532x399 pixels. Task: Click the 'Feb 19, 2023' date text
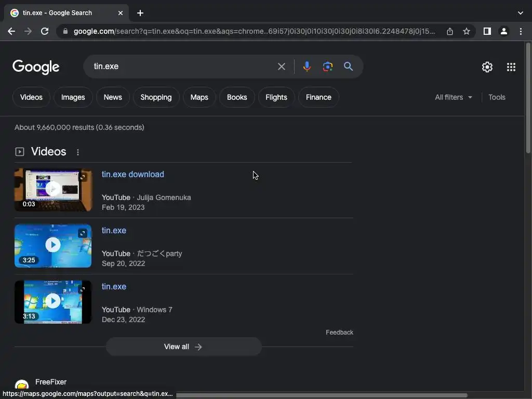123,207
